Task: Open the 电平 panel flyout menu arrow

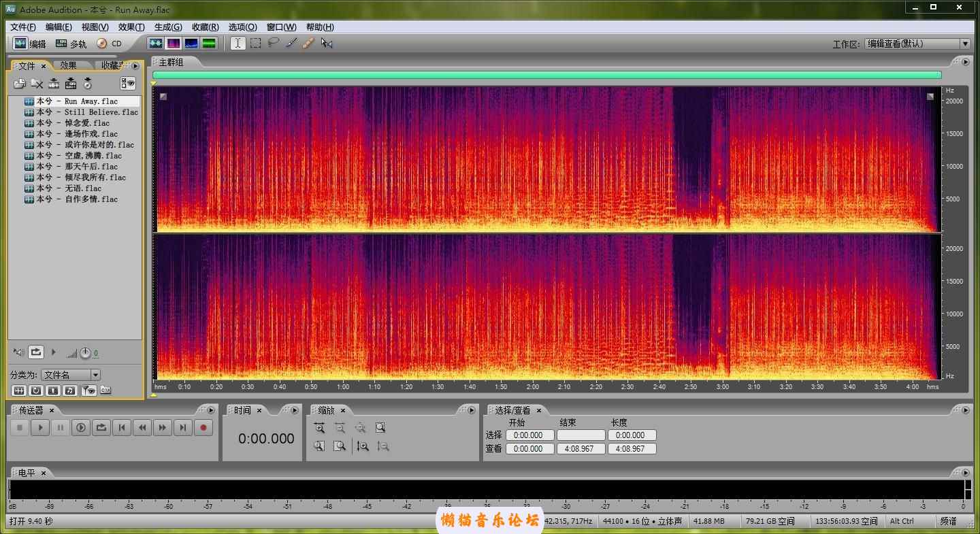Action: pos(966,473)
